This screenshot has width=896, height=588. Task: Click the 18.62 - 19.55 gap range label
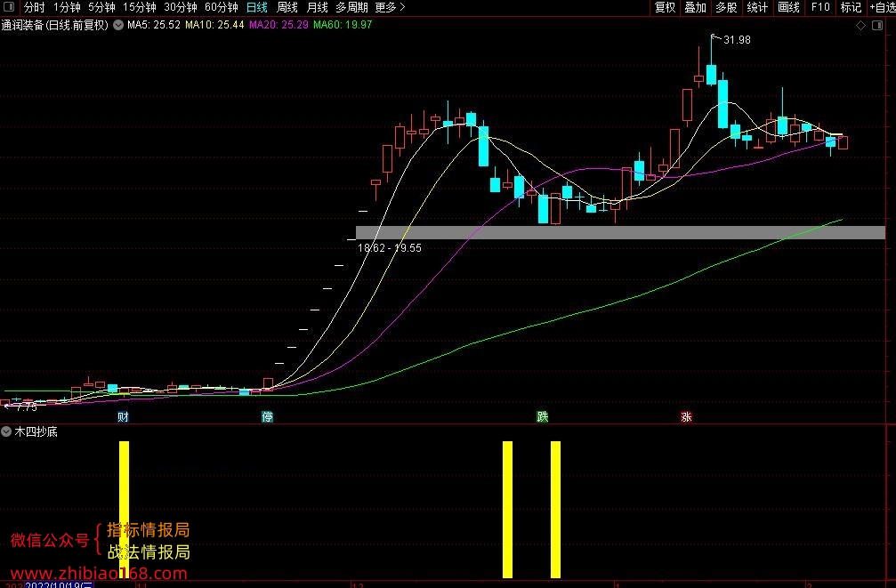[x=390, y=248]
